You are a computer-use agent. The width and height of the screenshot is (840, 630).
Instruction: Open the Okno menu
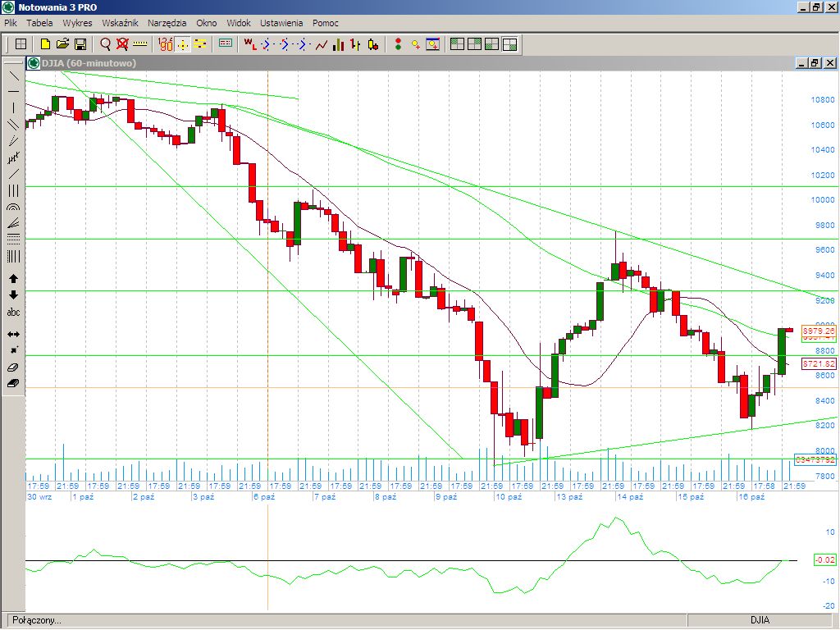click(x=206, y=23)
